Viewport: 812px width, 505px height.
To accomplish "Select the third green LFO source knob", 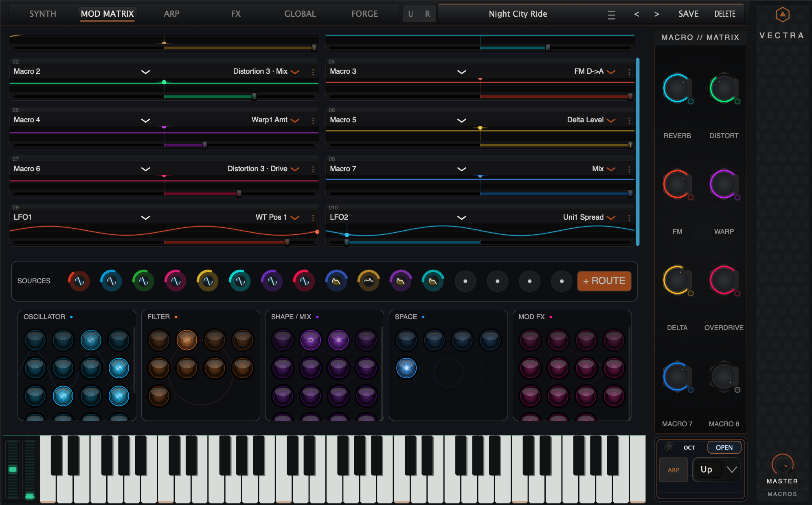I will point(143,281).
